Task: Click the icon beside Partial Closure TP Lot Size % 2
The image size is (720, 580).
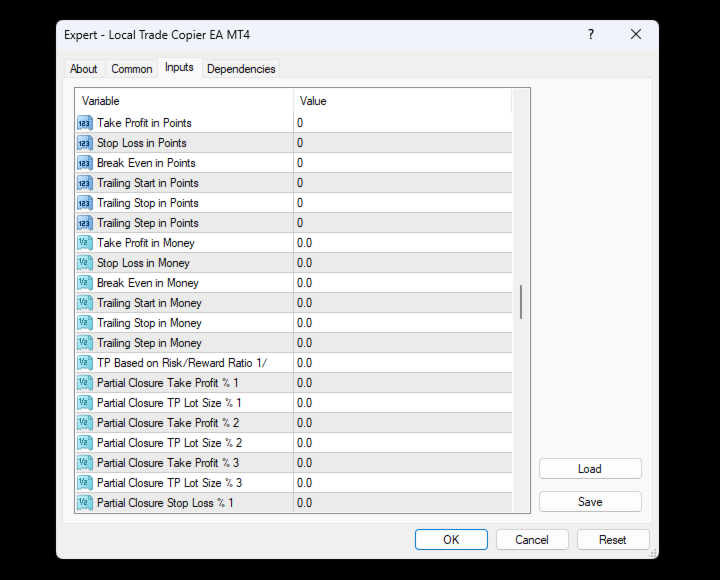Action: tap(85, 443)
